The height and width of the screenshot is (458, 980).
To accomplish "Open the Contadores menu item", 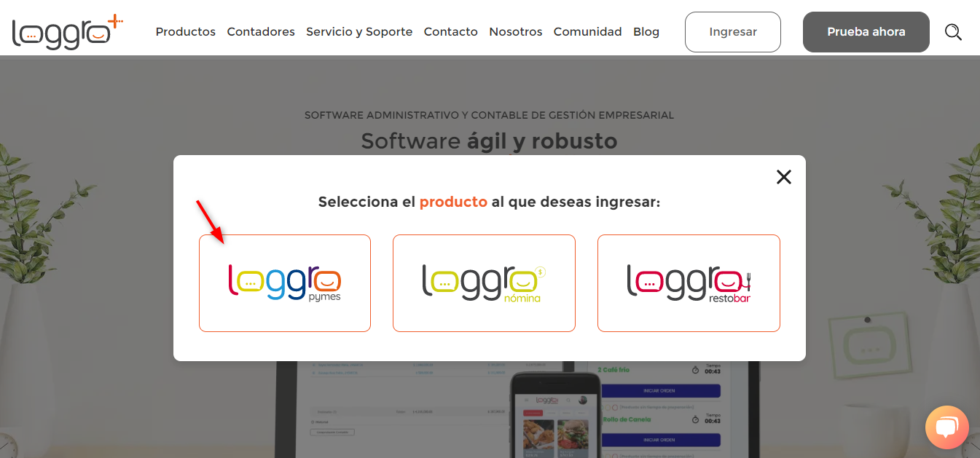I will click(261, 32).
